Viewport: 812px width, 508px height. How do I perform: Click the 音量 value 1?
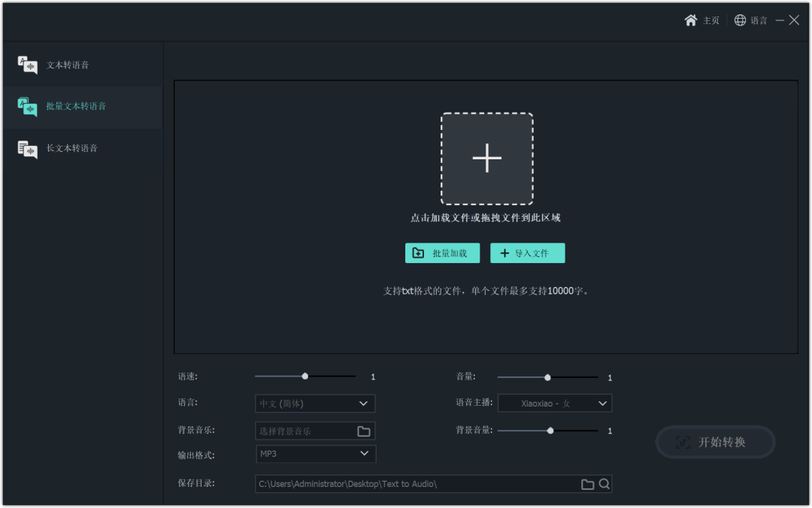click(610, 378)
